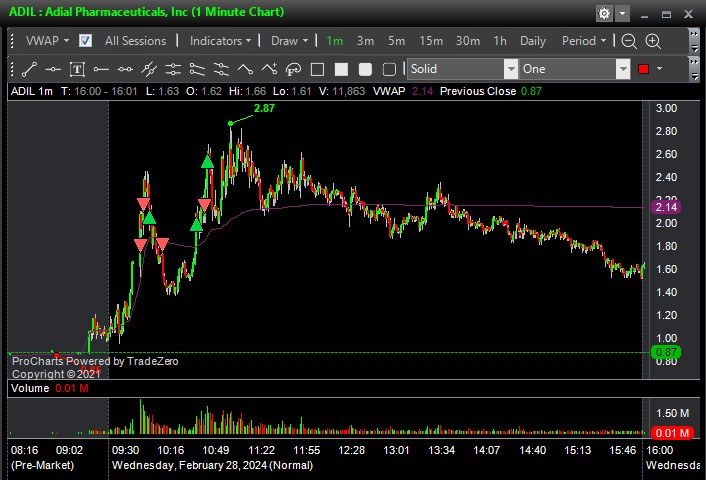Select the trend line drawing tool
Screen dimensions: 706x480
pyautogui.click(x=29, y=69)
